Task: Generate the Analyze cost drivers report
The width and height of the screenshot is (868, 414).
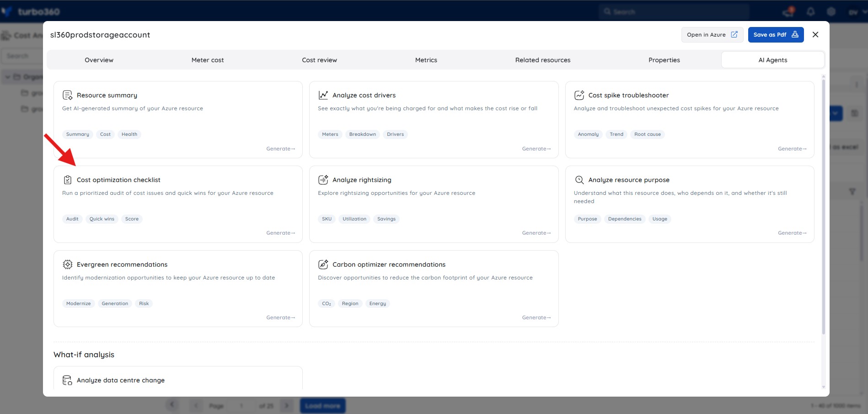Action: (x=536, y=149)
